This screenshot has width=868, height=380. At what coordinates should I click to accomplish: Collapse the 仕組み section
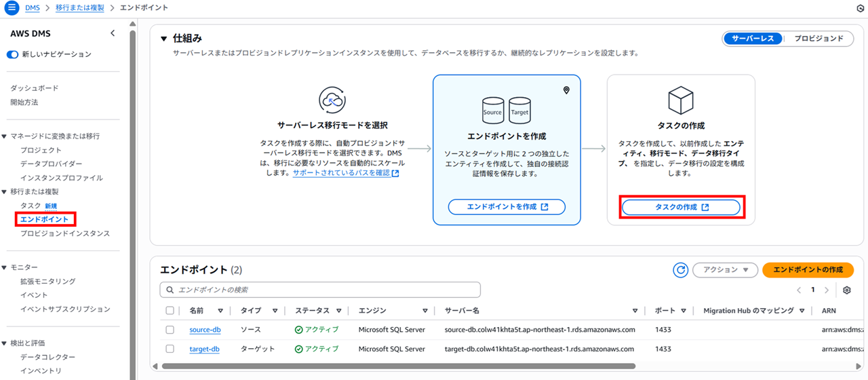pos(163,39)
